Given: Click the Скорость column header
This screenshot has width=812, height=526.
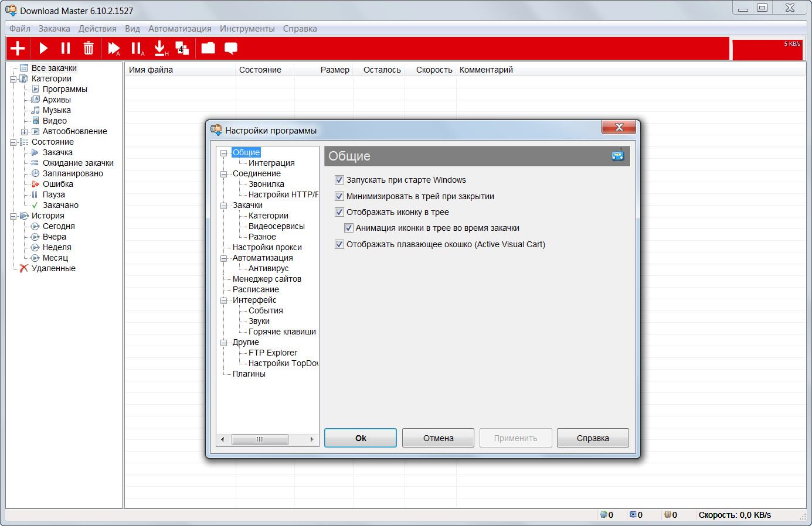Looking at the screenshot, I should [431, 70].
